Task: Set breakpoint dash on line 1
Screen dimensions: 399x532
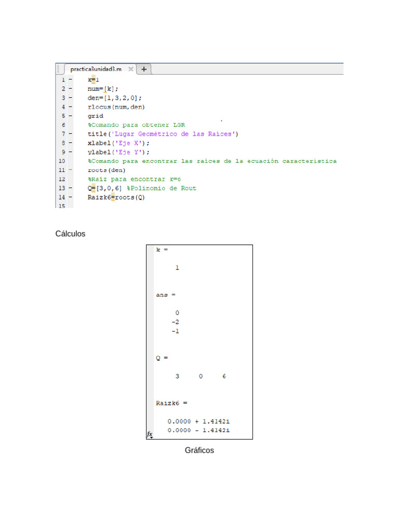Action: coord(71,79)
